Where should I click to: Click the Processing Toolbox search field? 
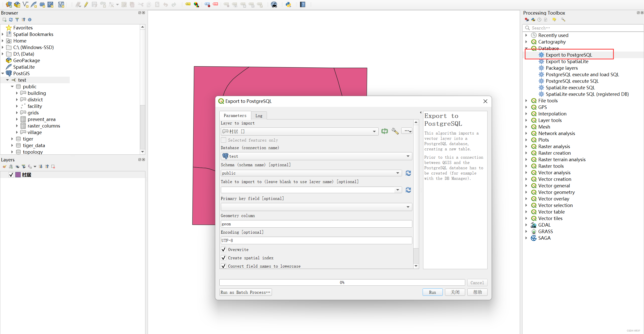(583, 28)
